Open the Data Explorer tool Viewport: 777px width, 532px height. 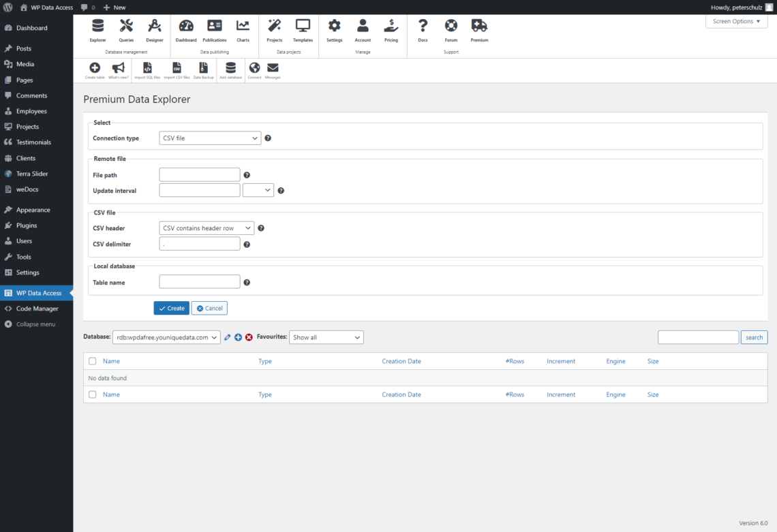point(97,31)
